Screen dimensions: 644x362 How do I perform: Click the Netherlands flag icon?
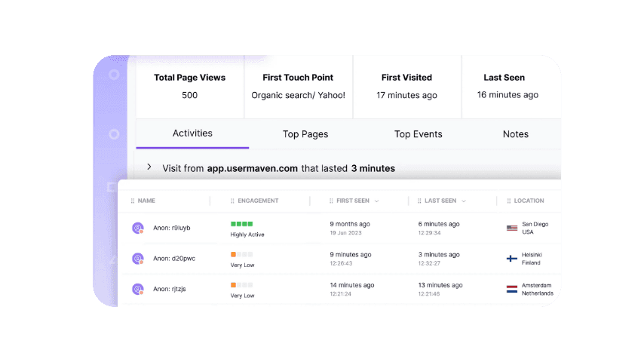coord(512,289)
